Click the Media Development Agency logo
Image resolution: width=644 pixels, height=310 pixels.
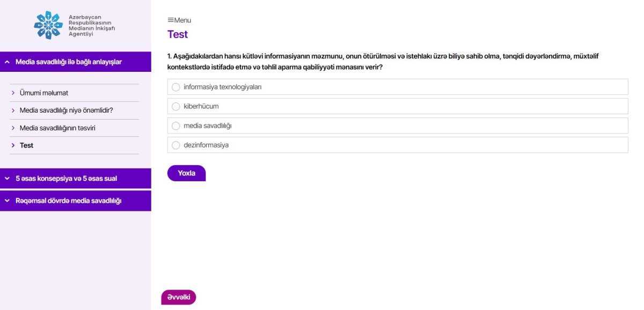[x=74, y=25]
